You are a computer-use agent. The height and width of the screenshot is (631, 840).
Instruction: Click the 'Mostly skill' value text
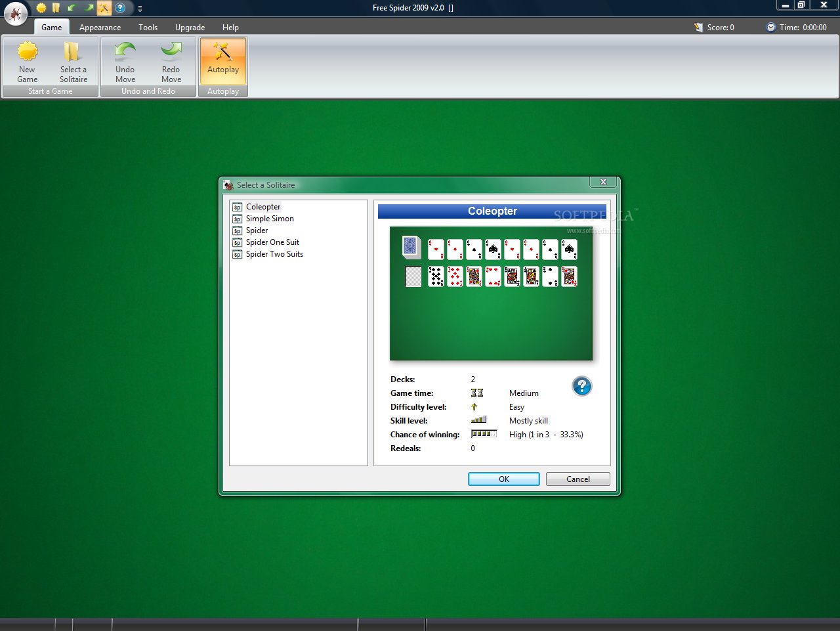[528, 421]
